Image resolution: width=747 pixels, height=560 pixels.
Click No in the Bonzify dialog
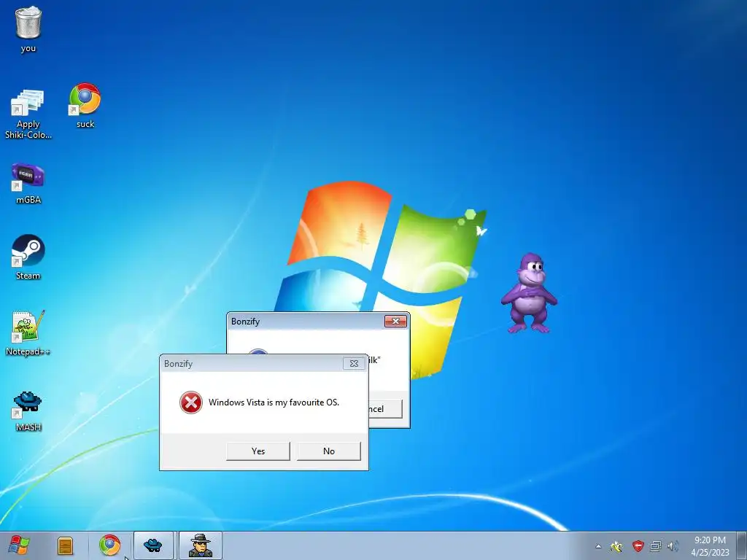coord(329,451)
